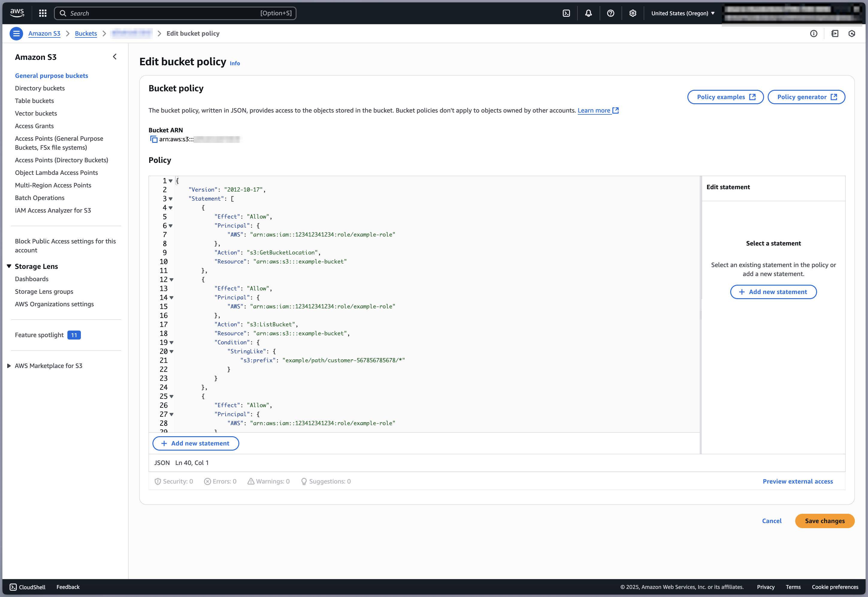Click the Errors status icon
The width and height of the screenshot is (868, 597).
coord(207,481)
